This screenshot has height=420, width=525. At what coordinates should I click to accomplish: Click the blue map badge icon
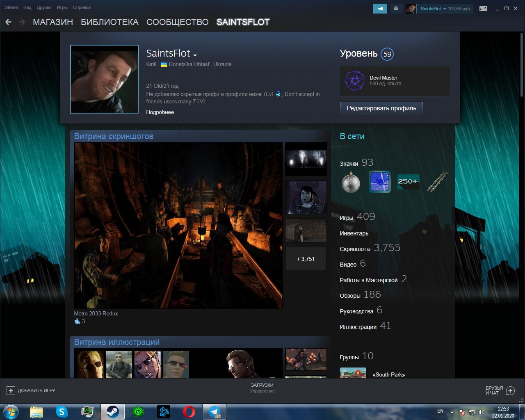click(380, 182)
